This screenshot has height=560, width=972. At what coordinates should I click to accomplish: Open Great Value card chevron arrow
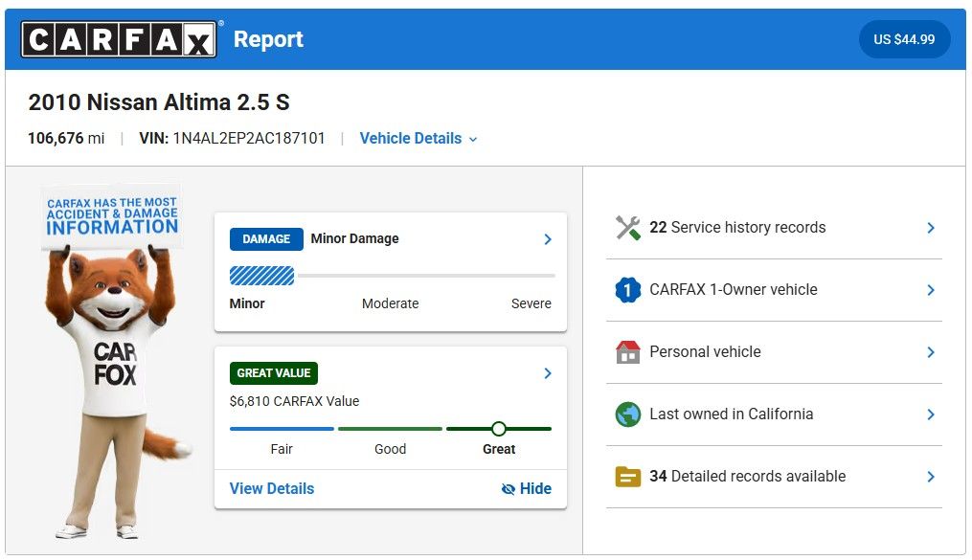548,373
